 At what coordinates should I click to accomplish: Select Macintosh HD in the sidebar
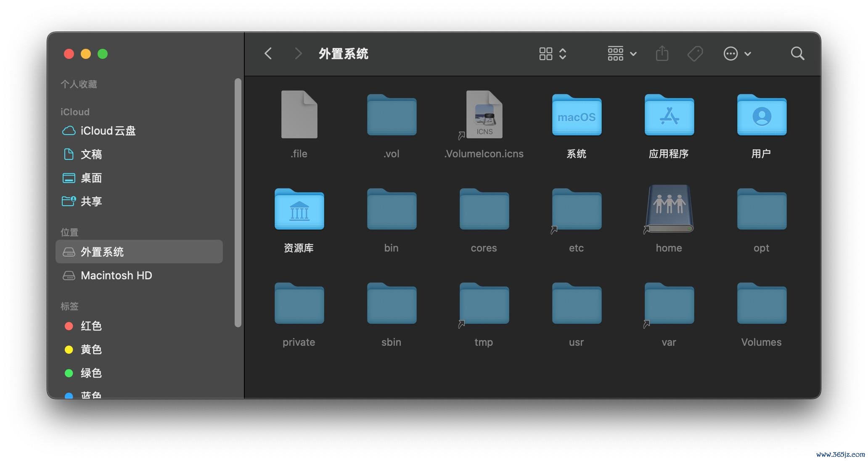click(139, 276)
